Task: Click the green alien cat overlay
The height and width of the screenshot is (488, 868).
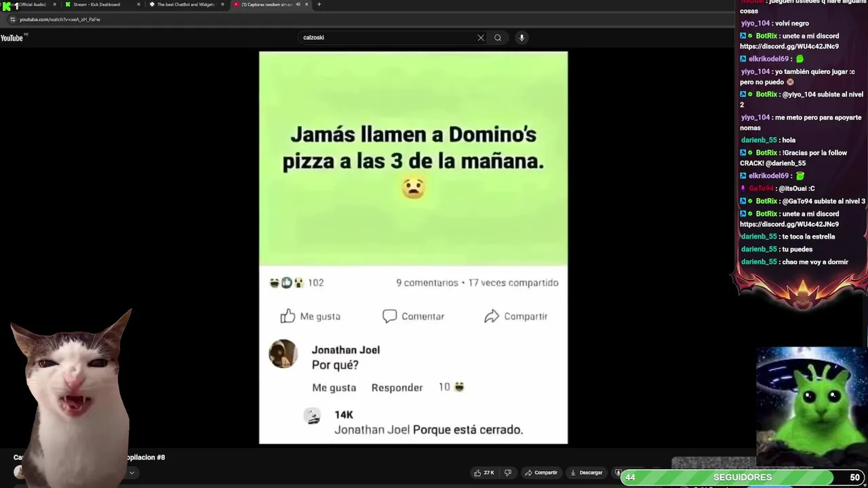Action: (811, 407)
